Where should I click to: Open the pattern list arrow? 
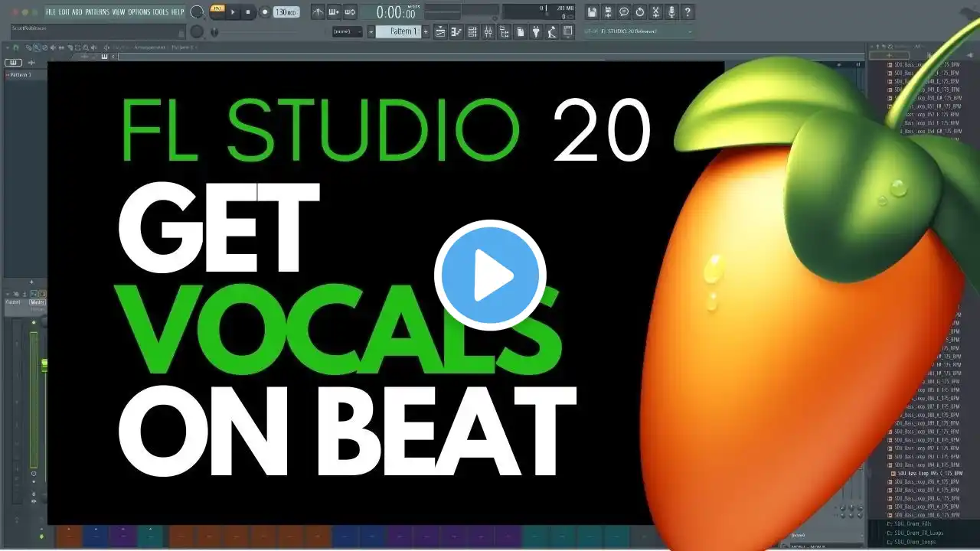pos(371,31)
